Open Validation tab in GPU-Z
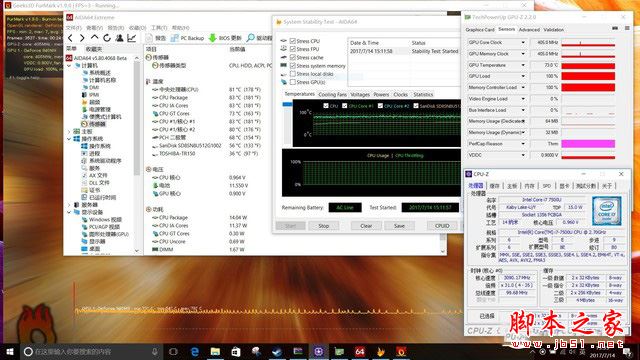 554,29
